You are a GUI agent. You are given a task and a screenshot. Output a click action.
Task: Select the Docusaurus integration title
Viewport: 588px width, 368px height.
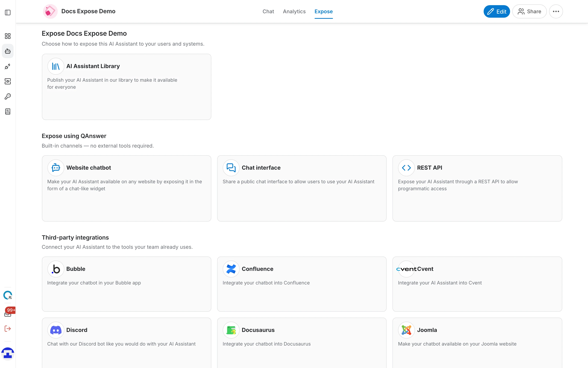[x=258, y=330]
